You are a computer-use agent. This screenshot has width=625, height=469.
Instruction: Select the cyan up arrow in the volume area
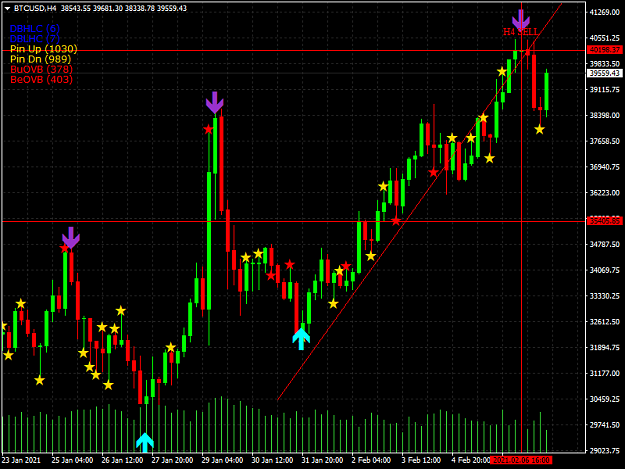(145, 442)
